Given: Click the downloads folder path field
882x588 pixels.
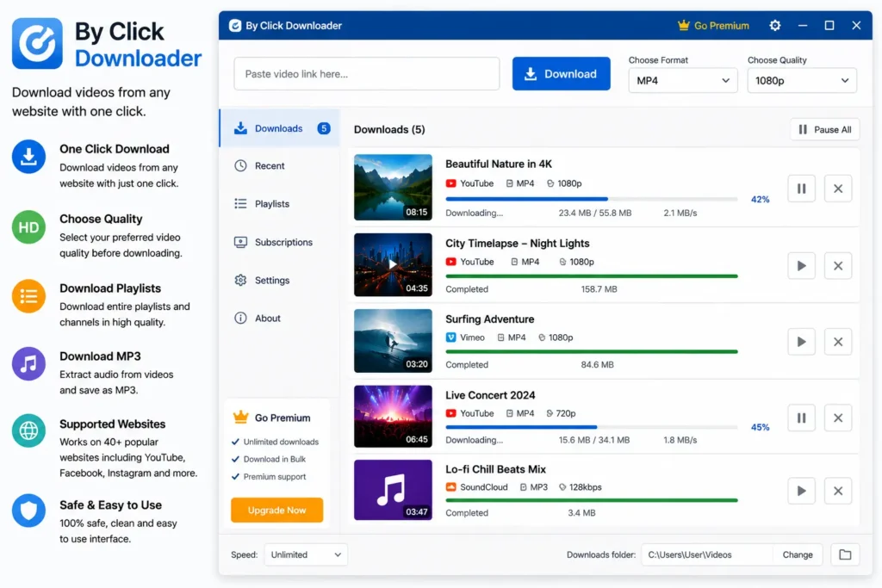Looking at the screenshot, I should click(x=707, y=554).
